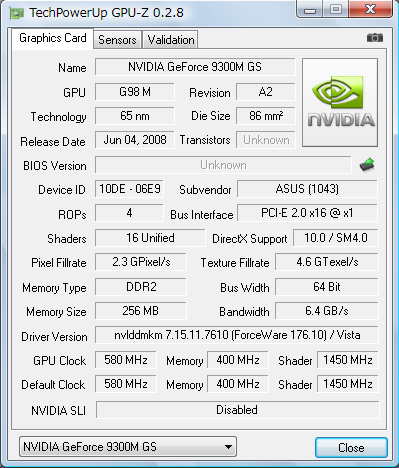Minimize the GPU-Z window
This screenshot has height=468, width=399.
pyautogui.click(x=310, y=10)
